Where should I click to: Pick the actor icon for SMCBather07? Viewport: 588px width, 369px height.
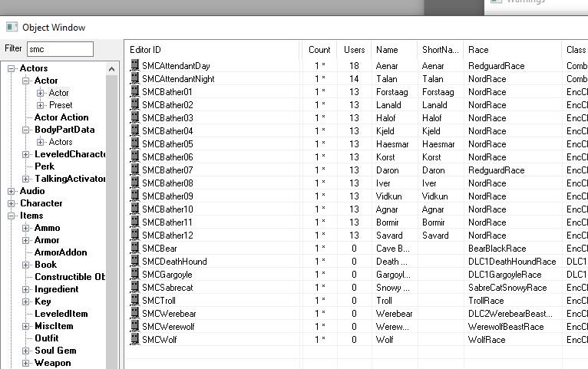click(x=134, y=170)
